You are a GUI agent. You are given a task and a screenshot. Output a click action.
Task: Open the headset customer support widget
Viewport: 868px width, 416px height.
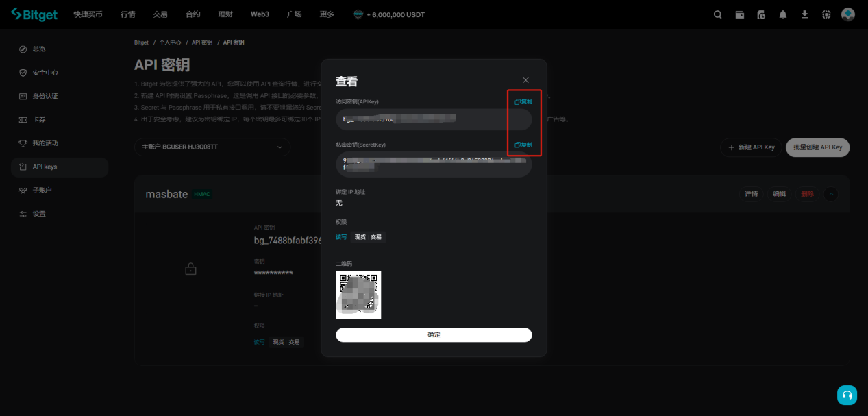(x=847, y=395)
